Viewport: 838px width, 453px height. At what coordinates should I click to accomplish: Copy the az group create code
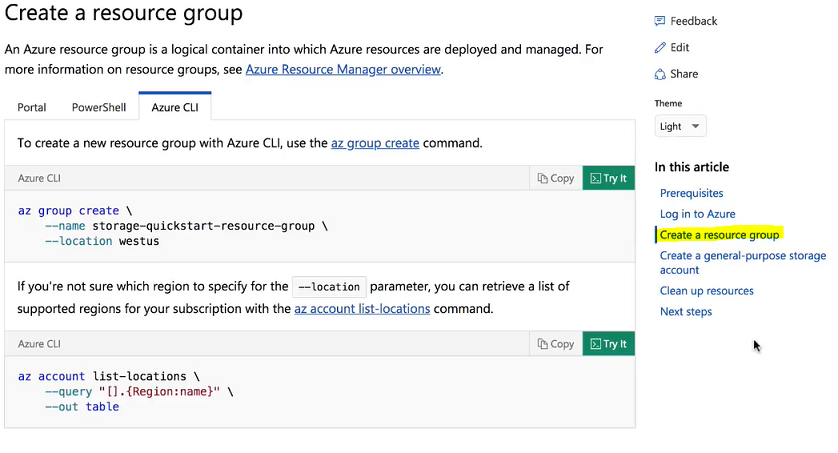[x=556, y=178]
